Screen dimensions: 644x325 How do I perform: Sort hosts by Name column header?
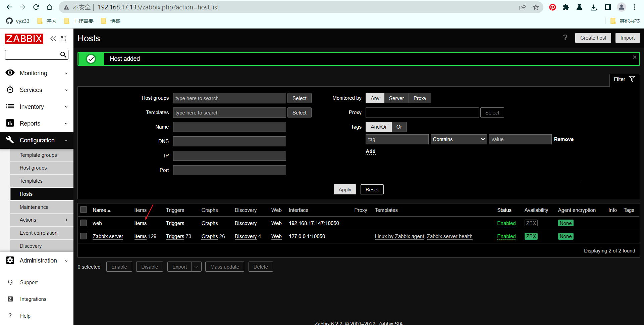coord(101,210)
